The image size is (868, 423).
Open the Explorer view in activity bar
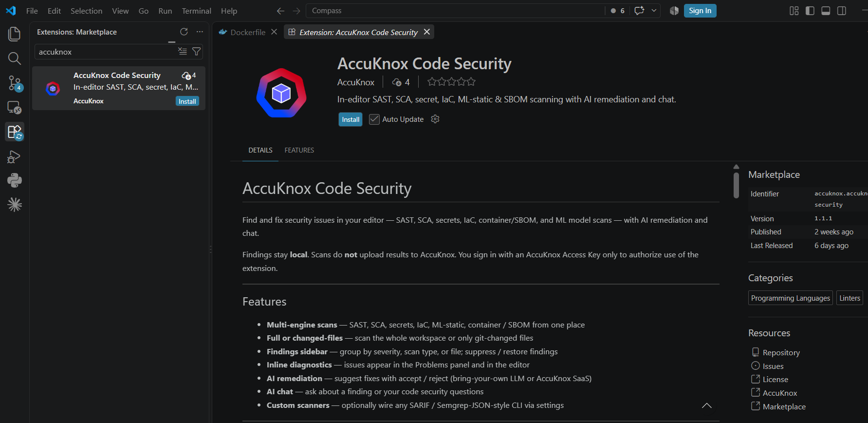tap(15, 34)
